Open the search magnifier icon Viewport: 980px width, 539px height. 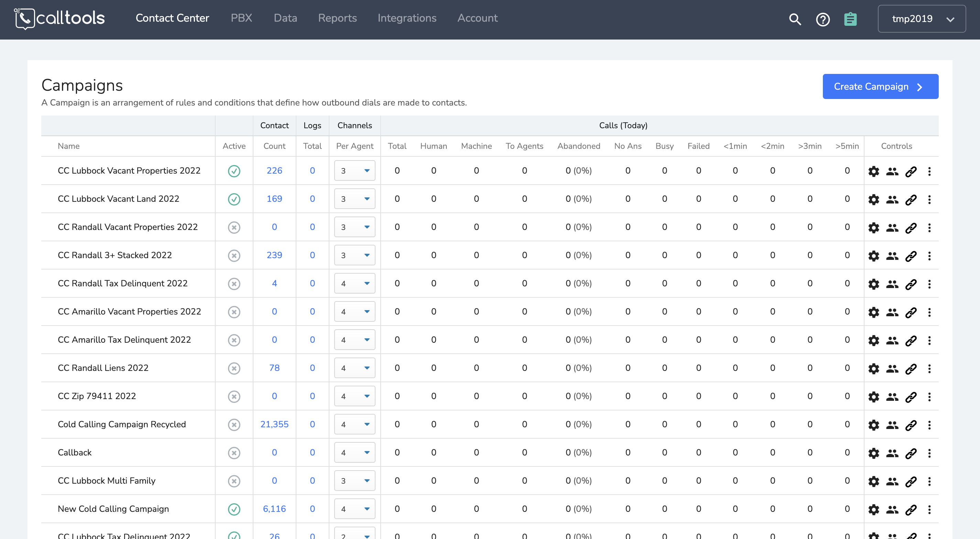pos(795,19)
